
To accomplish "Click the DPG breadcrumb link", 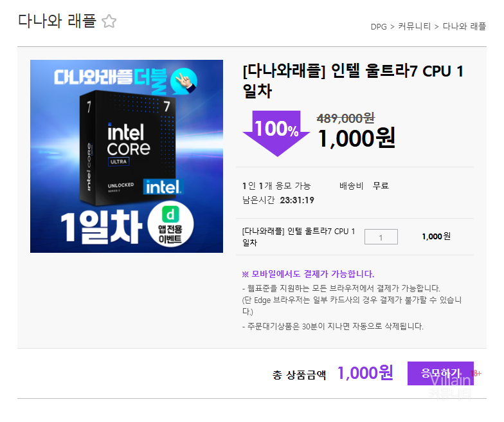I will (379, 27).
